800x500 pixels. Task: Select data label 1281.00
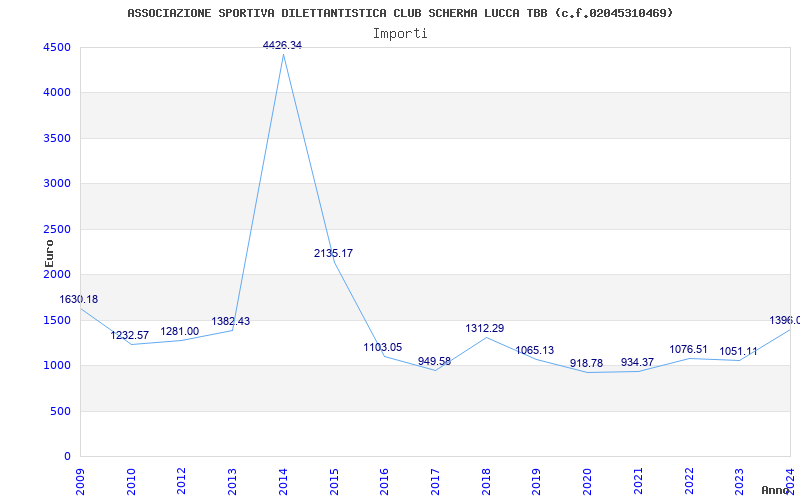(x=180, y=332)
